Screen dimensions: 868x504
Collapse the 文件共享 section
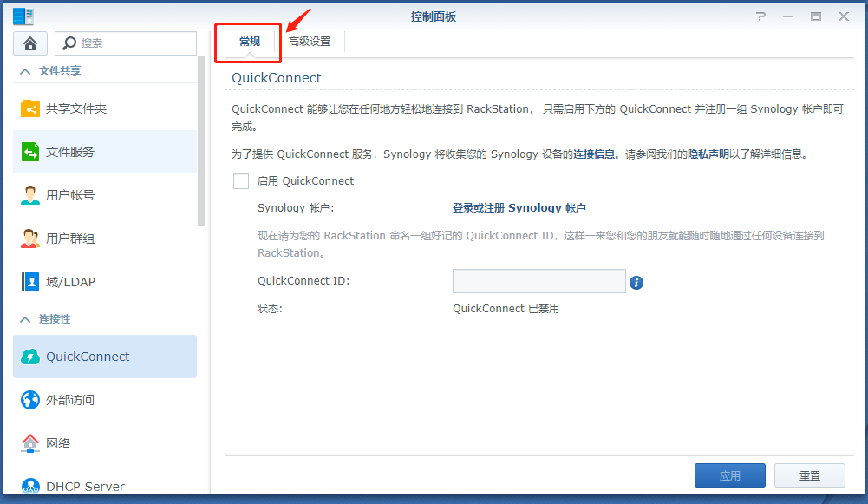pyautogui.click(x=25, y=71)
